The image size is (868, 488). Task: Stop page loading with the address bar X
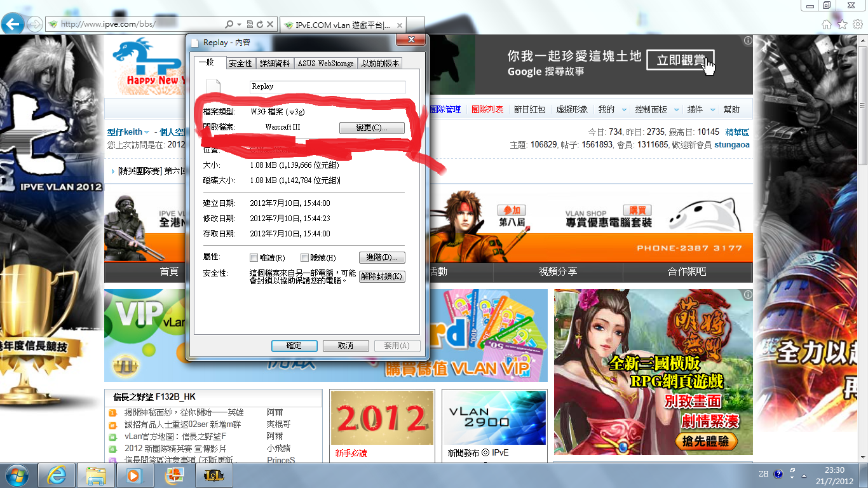click(x=270, y=24)
